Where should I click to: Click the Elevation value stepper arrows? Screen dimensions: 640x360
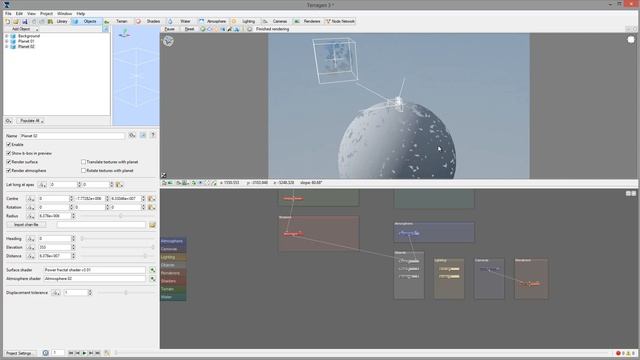73,247
